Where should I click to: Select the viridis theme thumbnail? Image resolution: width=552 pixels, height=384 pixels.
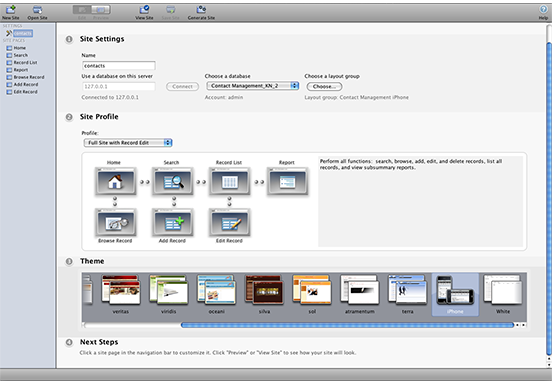169,290
